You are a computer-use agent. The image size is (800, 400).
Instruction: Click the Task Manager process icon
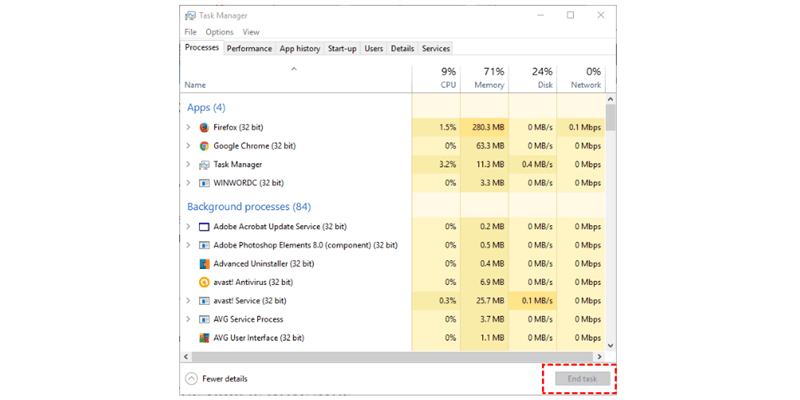[204, 164]
